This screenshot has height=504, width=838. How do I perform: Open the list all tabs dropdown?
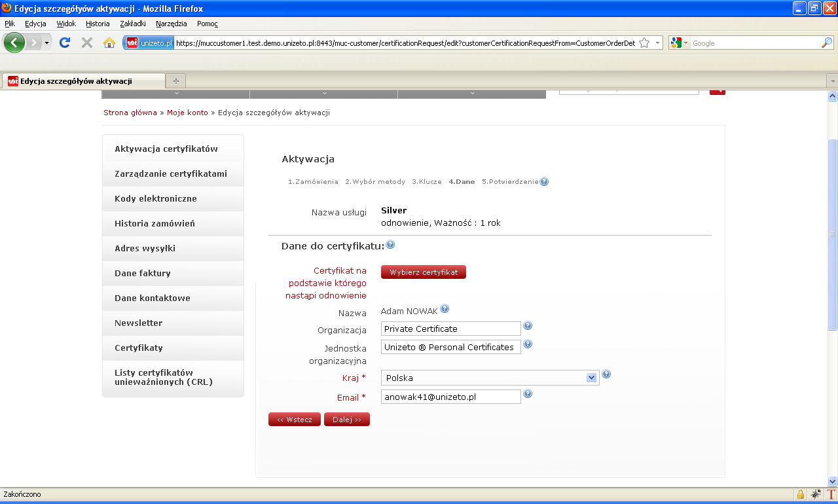coord(832,81)
